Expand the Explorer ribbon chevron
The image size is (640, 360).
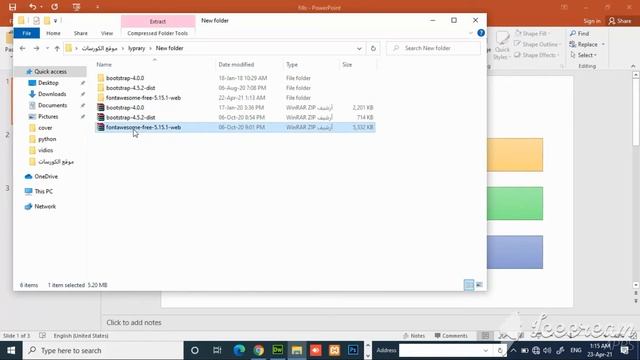[471, 33]
